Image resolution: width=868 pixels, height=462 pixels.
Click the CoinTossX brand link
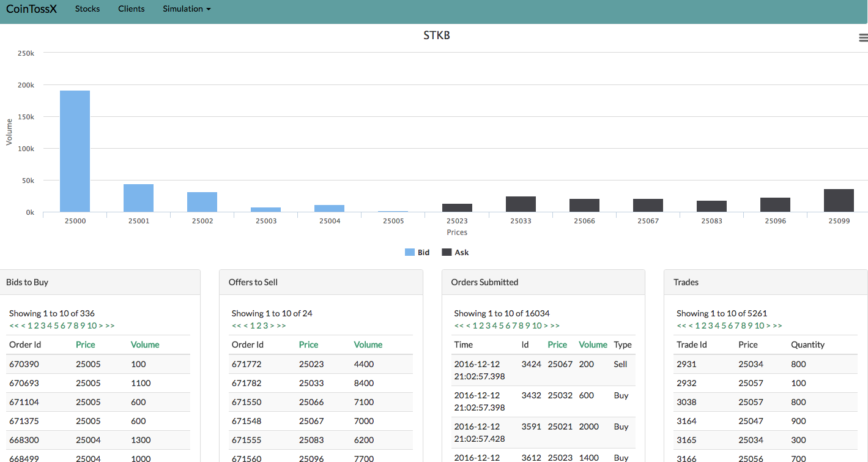click(x=31, y=9)
